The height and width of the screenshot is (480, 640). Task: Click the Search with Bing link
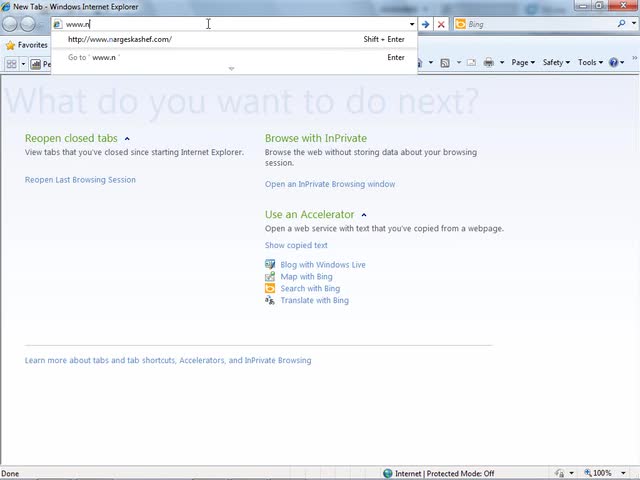pos(310,288)
